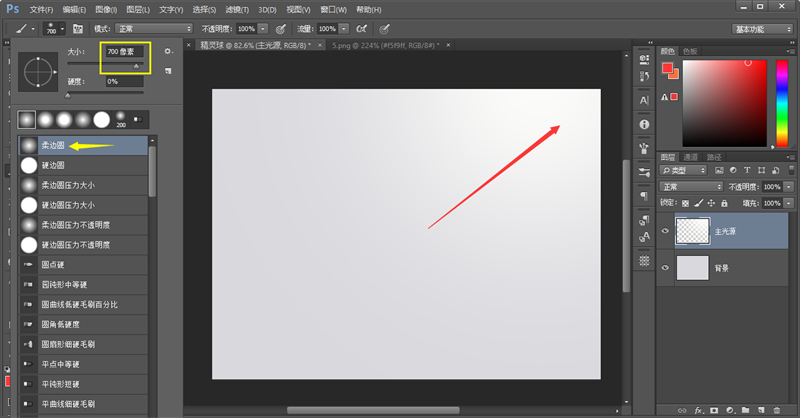Open the Character panel icon
Viewport: 800px width, 418px height.
point(643,100)
